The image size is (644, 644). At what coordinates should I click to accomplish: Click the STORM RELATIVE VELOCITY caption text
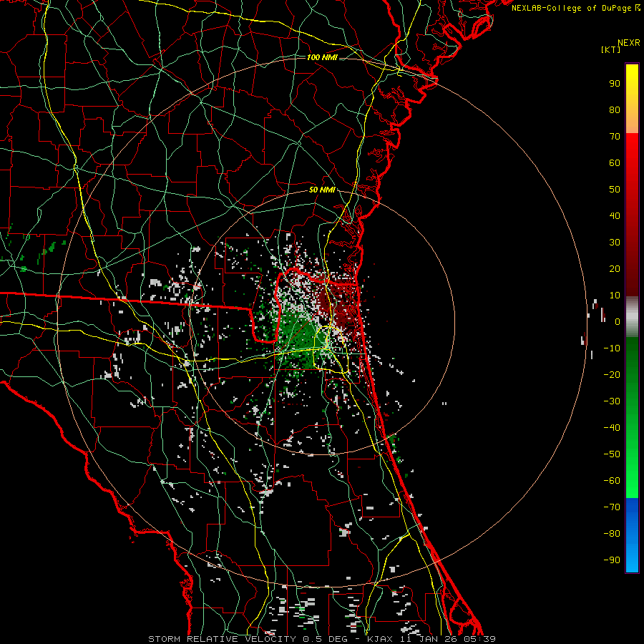(223, 639)
